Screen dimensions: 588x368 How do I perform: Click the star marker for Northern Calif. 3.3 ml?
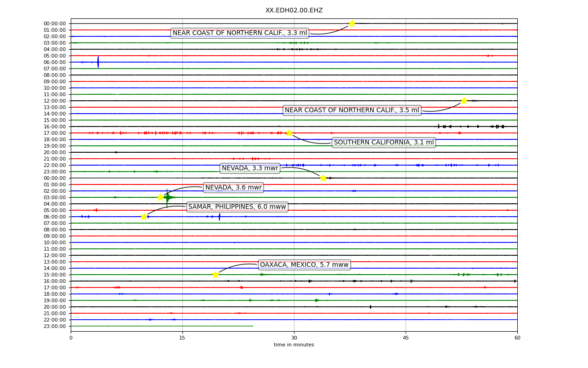352,23
